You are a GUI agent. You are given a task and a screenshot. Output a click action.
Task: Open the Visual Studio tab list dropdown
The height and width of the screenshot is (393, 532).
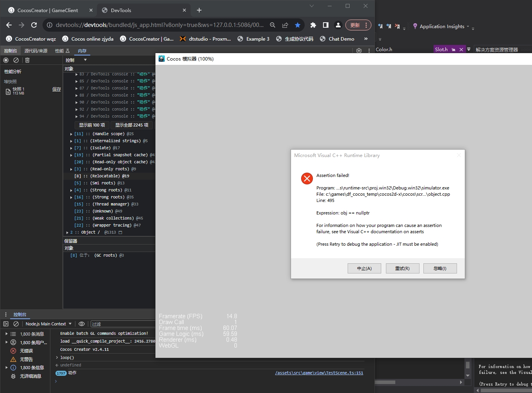pyautogui.click(x=469, y=50)
